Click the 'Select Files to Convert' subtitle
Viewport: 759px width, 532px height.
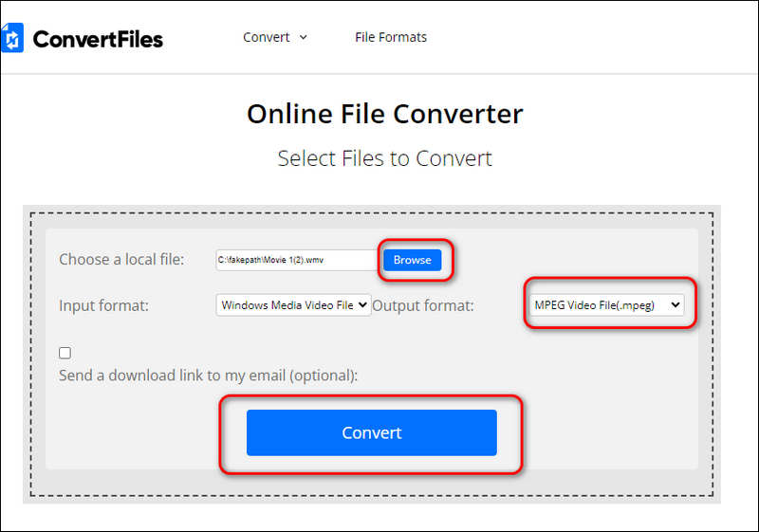click(x=385, y=158)
